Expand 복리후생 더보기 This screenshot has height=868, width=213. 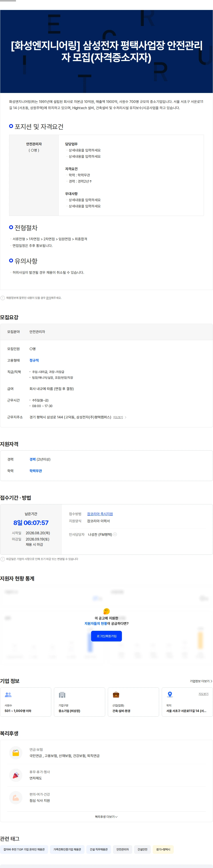pyautogui.click(x=106, y=817)
